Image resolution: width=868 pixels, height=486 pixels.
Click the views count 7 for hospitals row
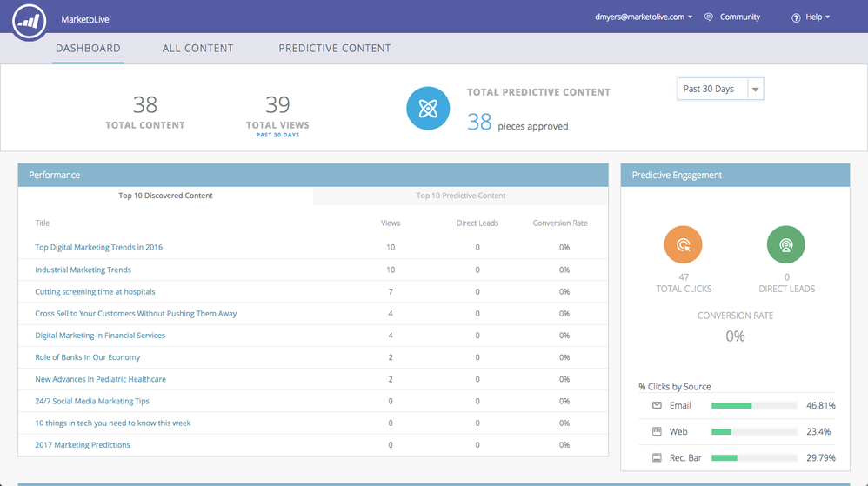click(391, 292)
